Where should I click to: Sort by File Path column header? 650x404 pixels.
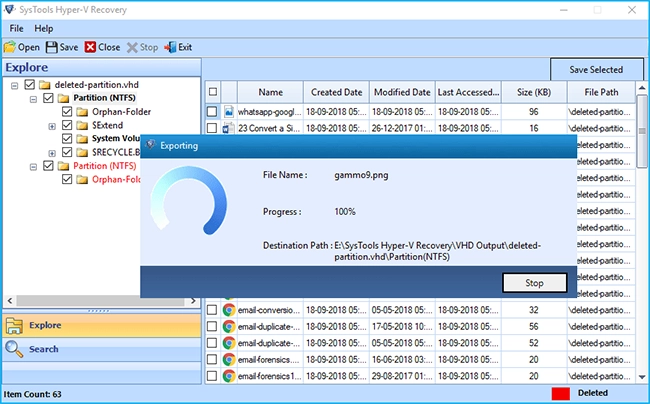pyautogui.click(x=601, y=92)
